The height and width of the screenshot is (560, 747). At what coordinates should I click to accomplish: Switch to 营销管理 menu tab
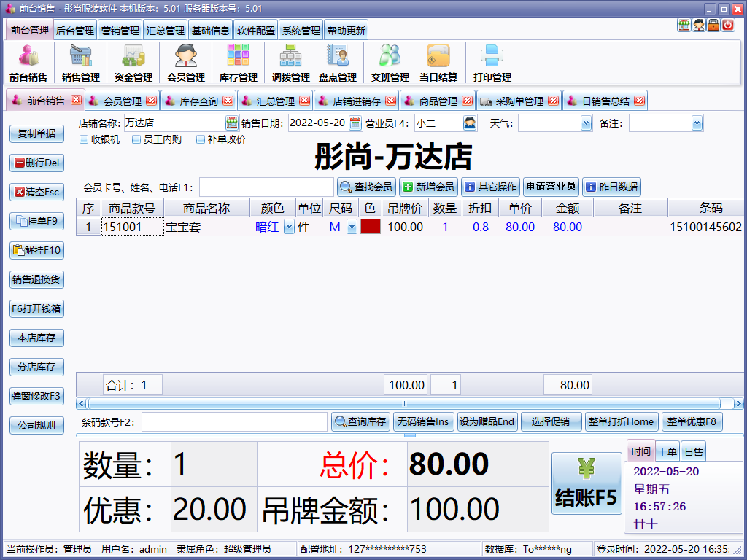[120, 31]
